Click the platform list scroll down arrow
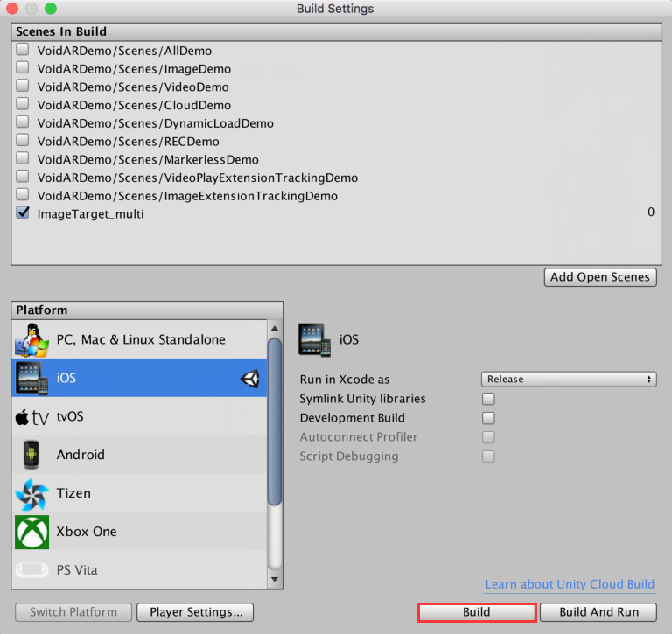672x634 pixels. click(x=275, y=579)
